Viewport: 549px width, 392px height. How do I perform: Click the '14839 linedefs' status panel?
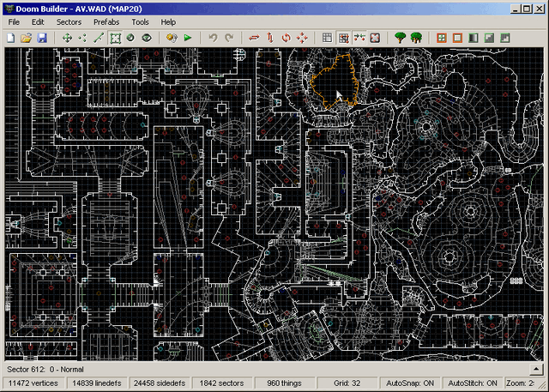97,383
